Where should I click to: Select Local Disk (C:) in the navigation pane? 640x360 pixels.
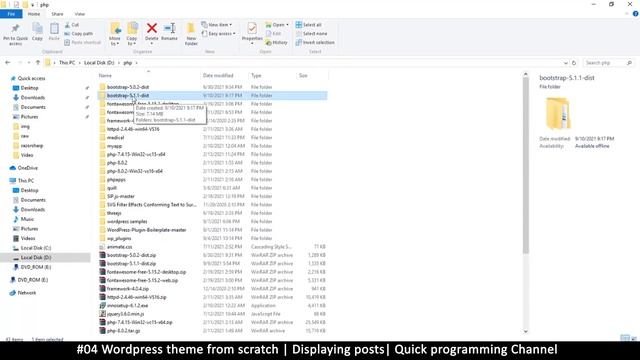point(36,248)
